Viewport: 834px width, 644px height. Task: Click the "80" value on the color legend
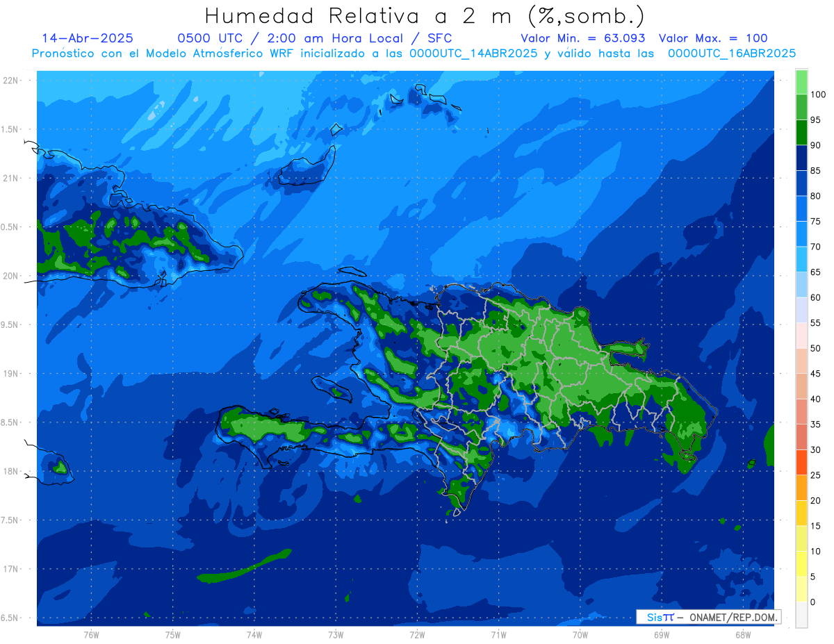[x=815, y=196]
